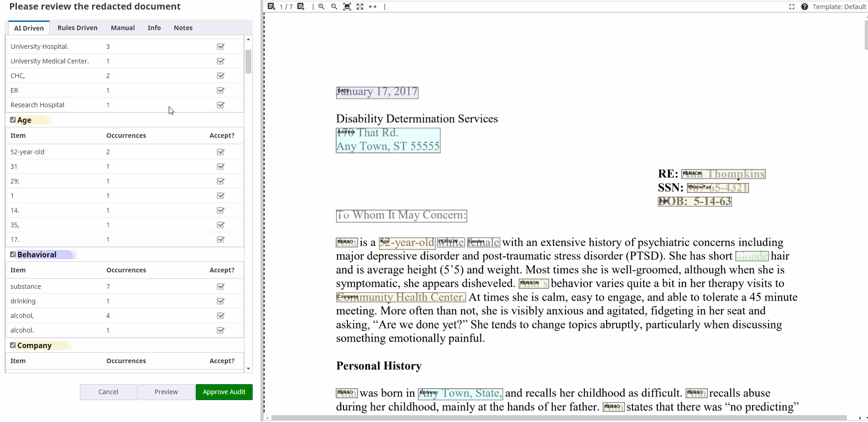Toggle fullscreen view of document viewer
Viewport: 868px width, 422px height.
792,7
